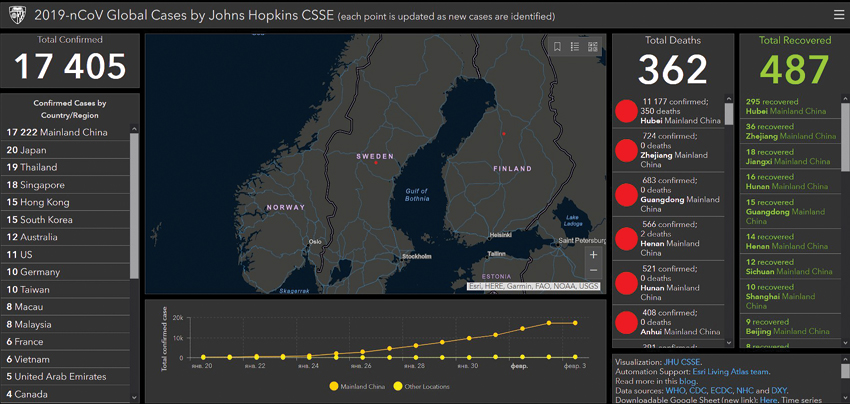Image resolution: width=850 pixels, height=404 pixels.
Task: Click the Johns Hopkins shield logo
Action: [x=16, y=16]
